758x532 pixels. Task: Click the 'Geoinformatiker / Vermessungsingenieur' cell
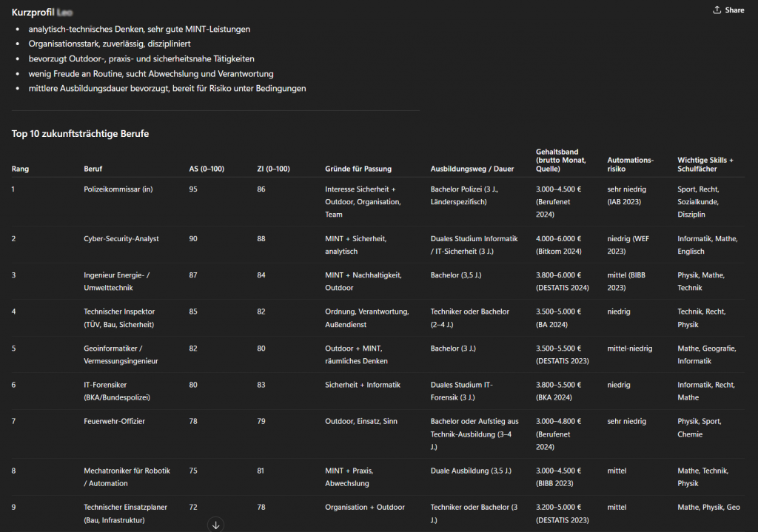click(121, 354)
